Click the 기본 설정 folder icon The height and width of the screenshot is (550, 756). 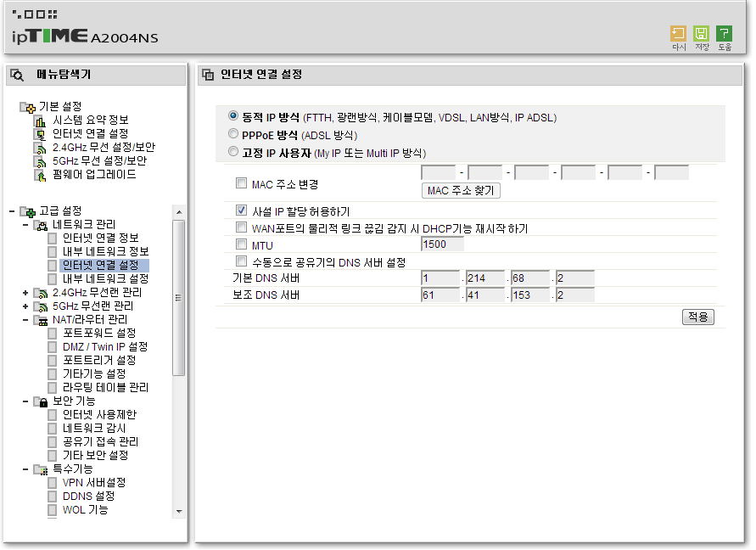pyautogui.click(x=27, y=107)
